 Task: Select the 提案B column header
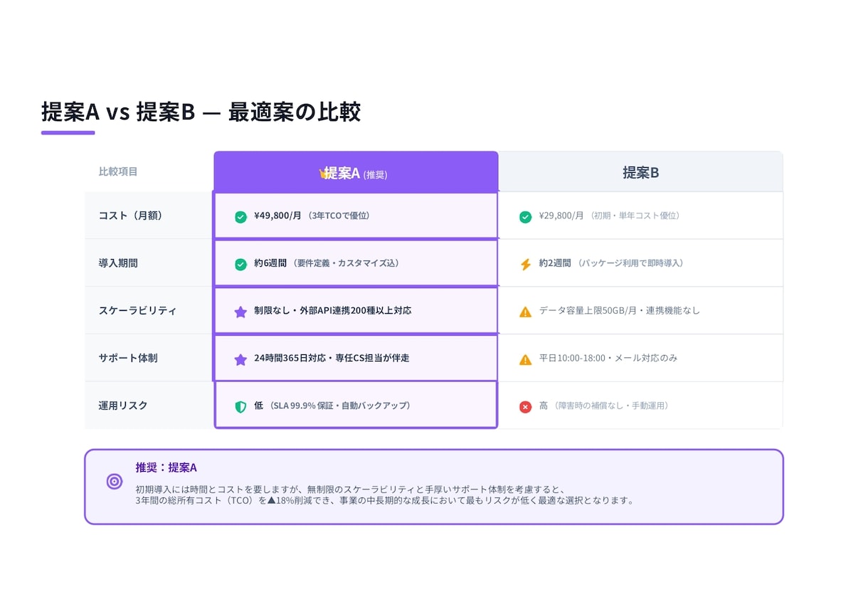(640, 171)
